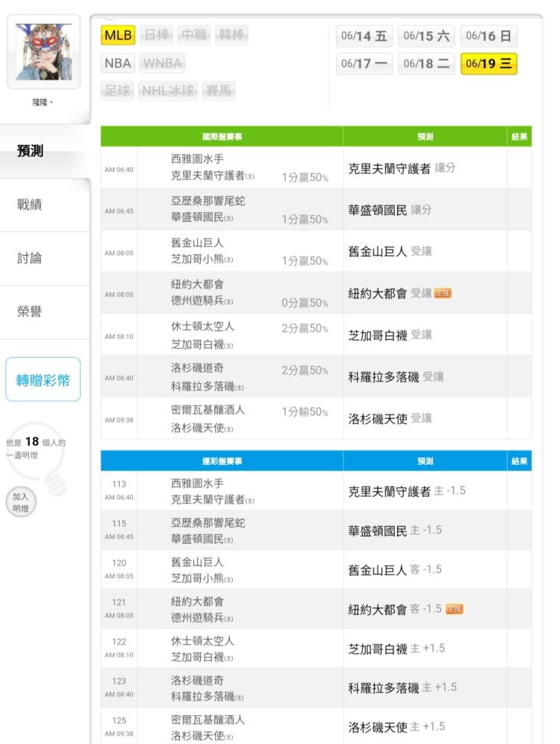560x744 pixels.
Task: Switch to the 中職 league tab
Action: tap(194, 35)
